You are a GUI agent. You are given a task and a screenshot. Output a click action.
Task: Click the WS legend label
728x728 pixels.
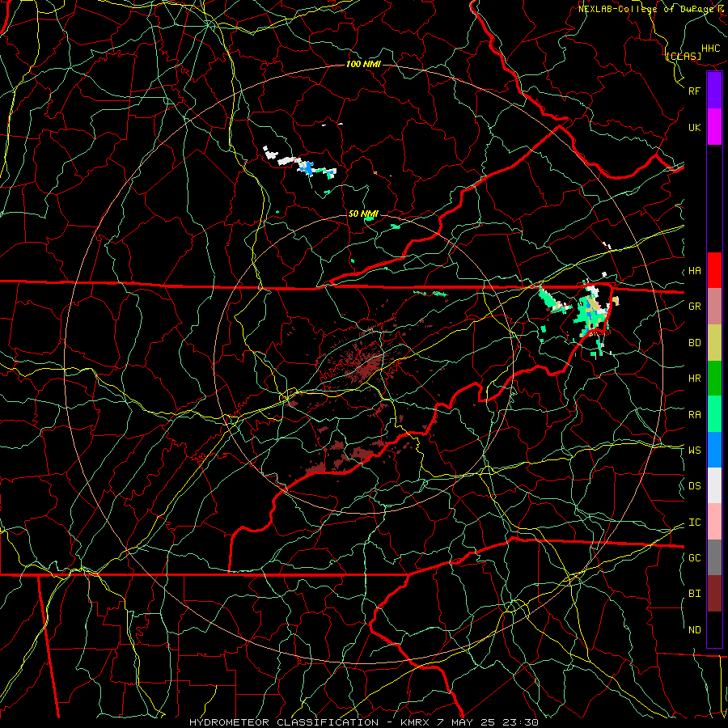pyautogui.click(x=695, y=450)
